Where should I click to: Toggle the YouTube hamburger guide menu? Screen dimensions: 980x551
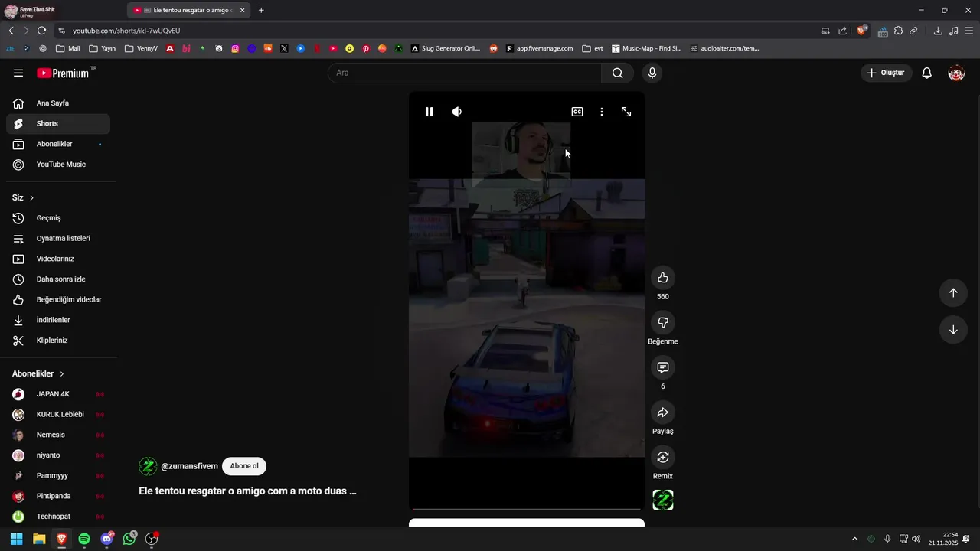18,73
